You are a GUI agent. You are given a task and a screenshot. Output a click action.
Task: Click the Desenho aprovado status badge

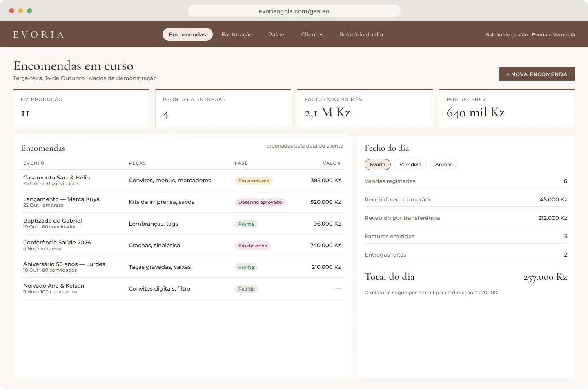pos(260,202)
